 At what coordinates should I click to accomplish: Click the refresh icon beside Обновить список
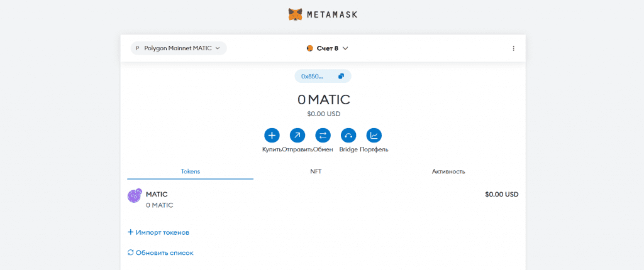click(131, 253)
